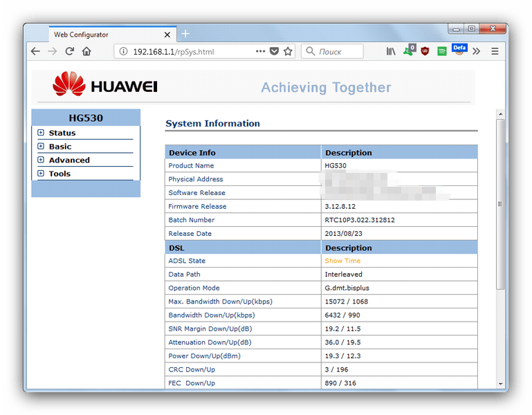Show site information for 192.168.1.1

click(124, 52)
